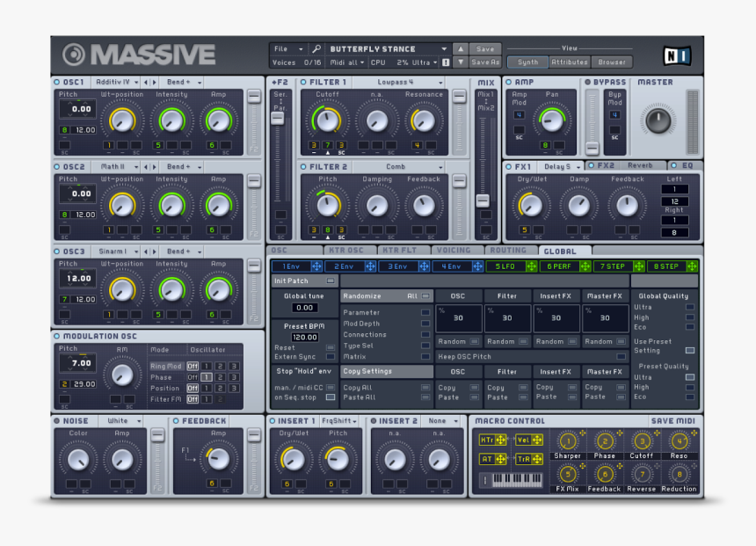Grab the 6 PERF modulation crosshair handle
The image size is (756, 546).
[x=585, y=266]
